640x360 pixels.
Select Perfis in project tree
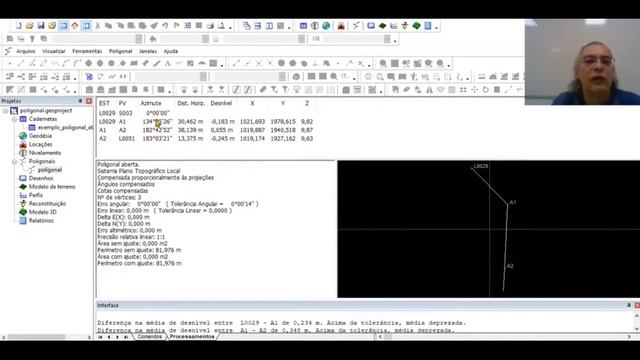point(36,195)
